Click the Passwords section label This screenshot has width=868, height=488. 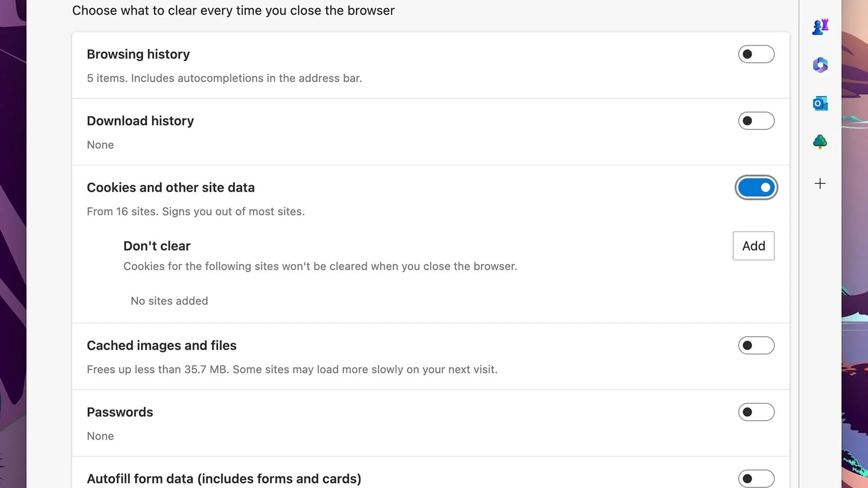pyautogui.click(x=120, y=412)
